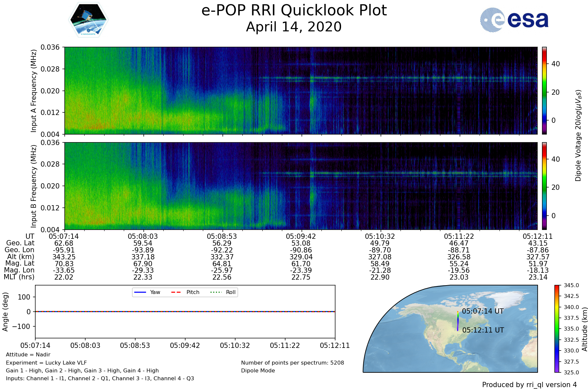Click the blue Yaw legend line
Screen dimensions: 588x392
pos(140,292)
